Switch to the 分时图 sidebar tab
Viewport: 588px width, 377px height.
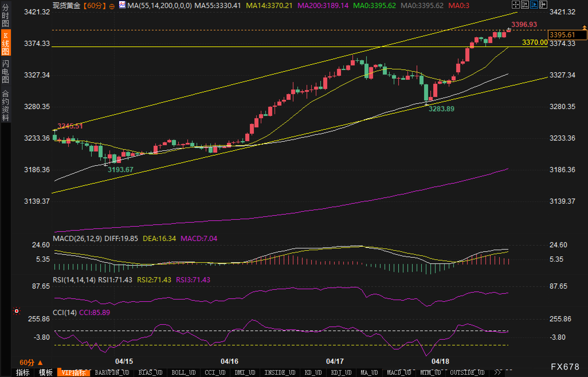[x=5, y=15]
